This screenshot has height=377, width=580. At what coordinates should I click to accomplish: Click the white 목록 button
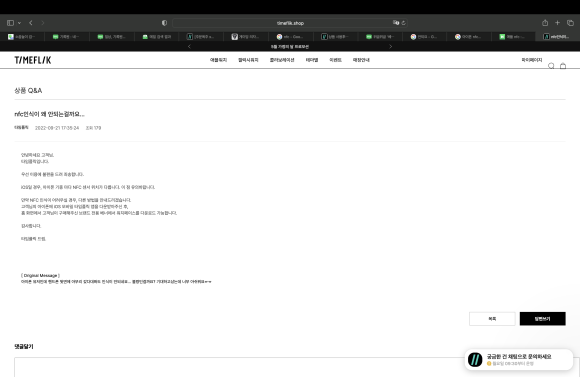tap(492, 319)
